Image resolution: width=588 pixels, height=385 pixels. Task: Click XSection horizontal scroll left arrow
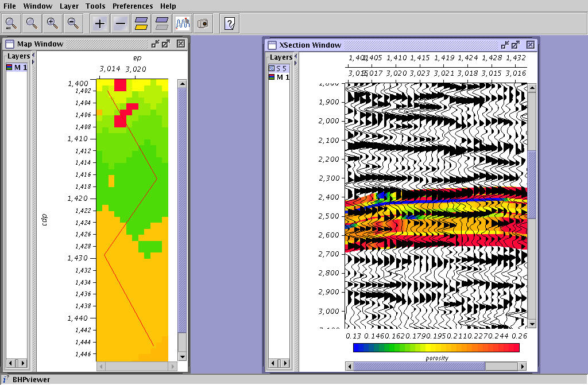tap(350, 366)
